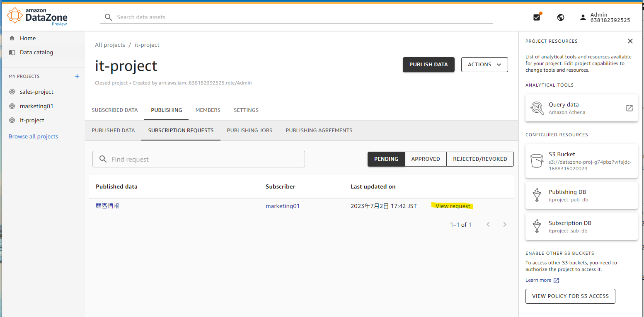
Task: Click the Admin 638182392525 account label
Action: (610, 17)
